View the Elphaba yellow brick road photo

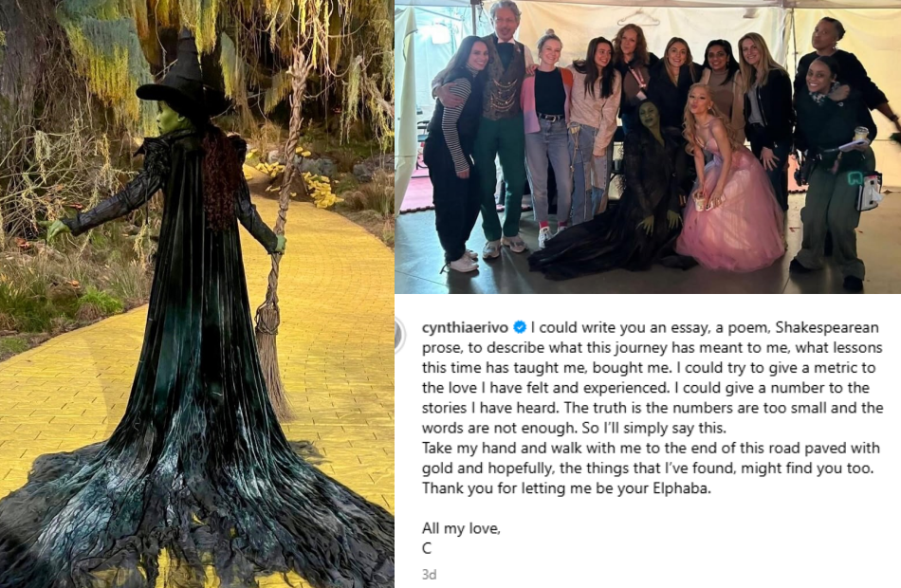pos(197,294)
